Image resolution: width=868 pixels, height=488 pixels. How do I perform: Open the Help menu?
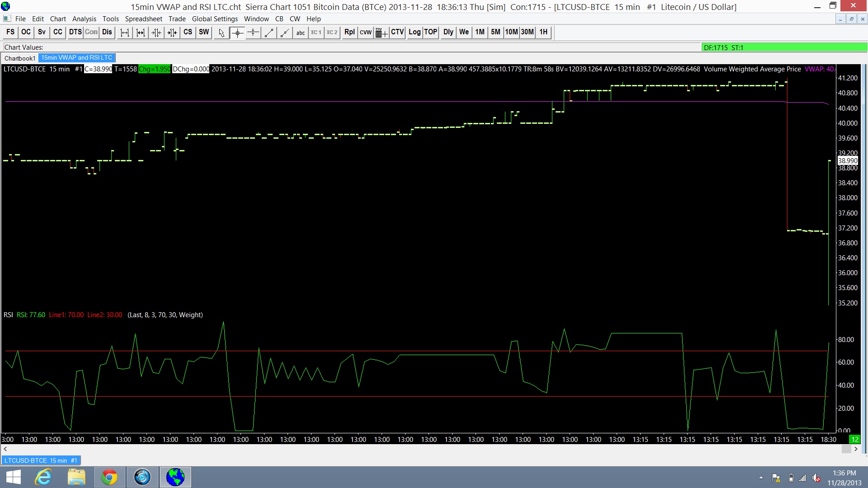coord(314,19)
